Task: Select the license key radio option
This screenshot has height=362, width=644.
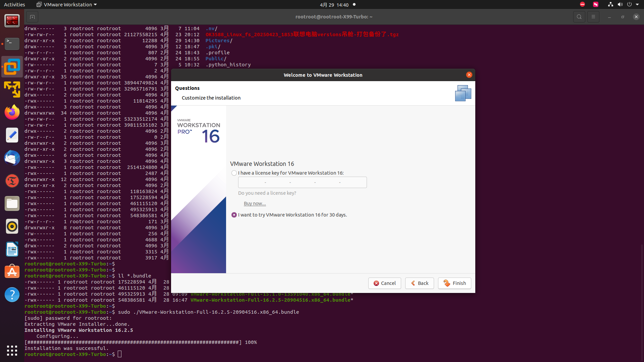Action: tap(234, 173)
